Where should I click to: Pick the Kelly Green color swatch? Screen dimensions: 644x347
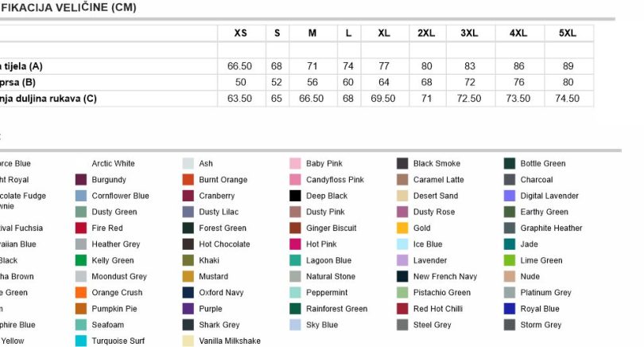[x=81, y=260]
